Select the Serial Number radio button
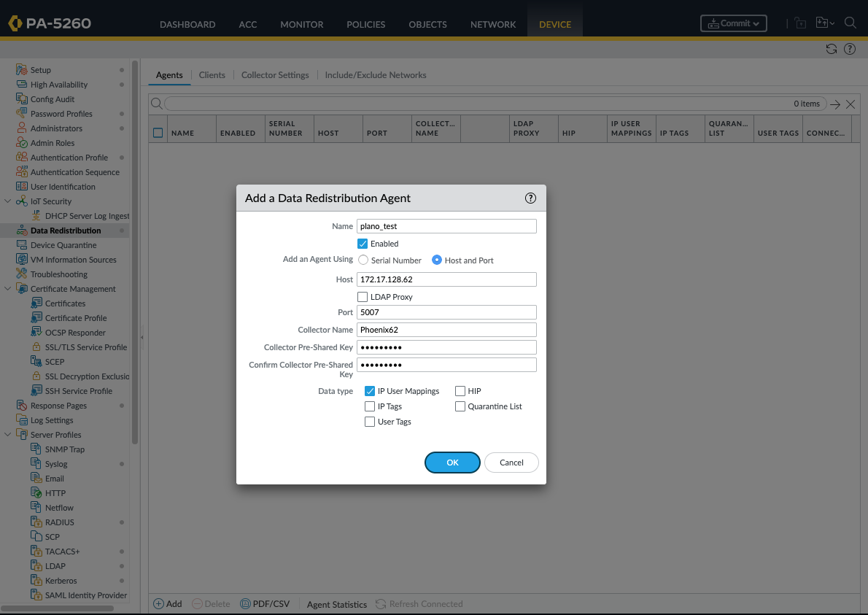868x615 pixels. click(x=363, y=260)
